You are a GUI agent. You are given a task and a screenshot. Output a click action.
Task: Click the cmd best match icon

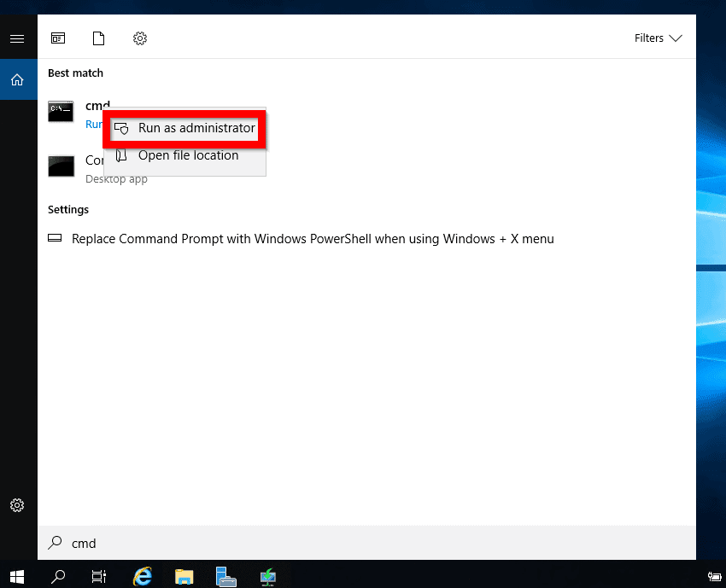[x=61, y=112]
